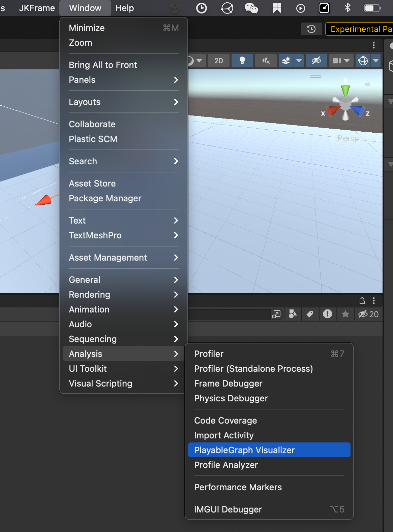Open the Scene view three-dot options menu
Viewport: 393px width, 532px height.
click(x=374, y=45)
